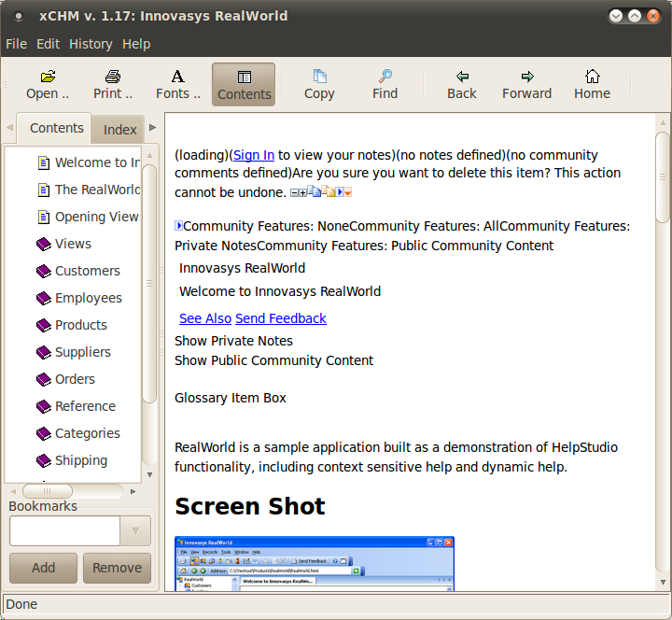672x620 pixels.
Task: Click the Sign In link
Action: pos(254,155)
